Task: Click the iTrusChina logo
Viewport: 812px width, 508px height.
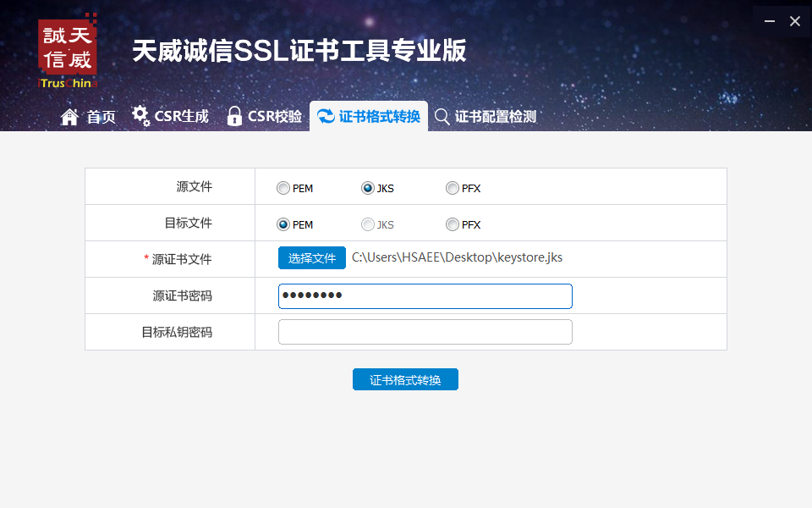Action: (x=68, y=51)
